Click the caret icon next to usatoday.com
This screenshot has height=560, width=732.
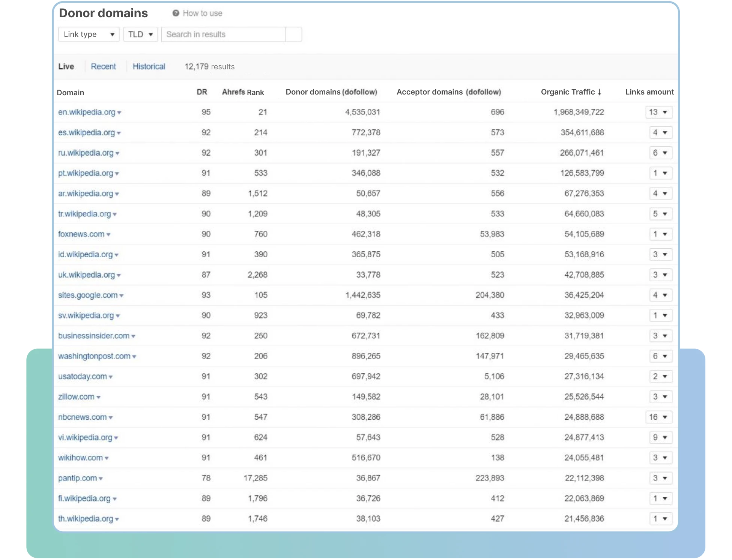[111, 377]
